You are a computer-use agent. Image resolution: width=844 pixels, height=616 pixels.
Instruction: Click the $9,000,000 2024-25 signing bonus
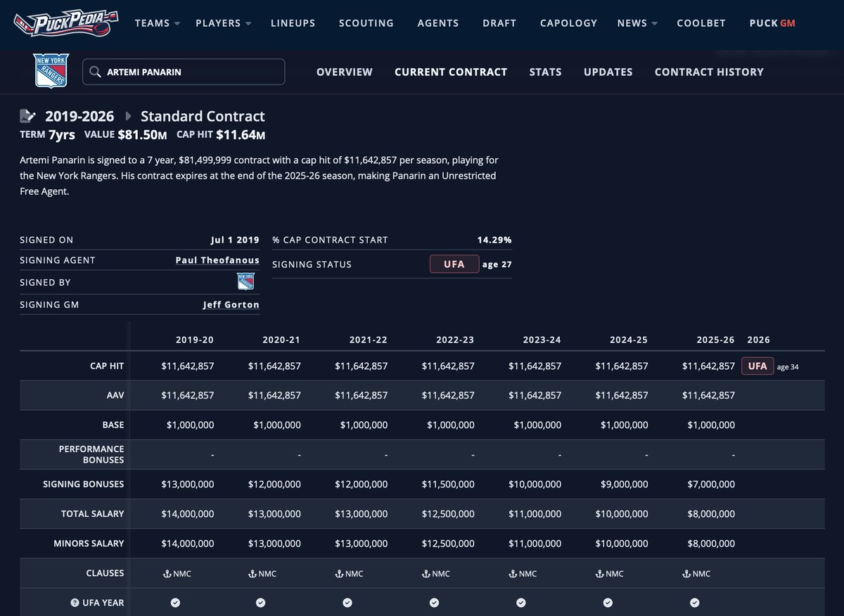tap(625, 485)
